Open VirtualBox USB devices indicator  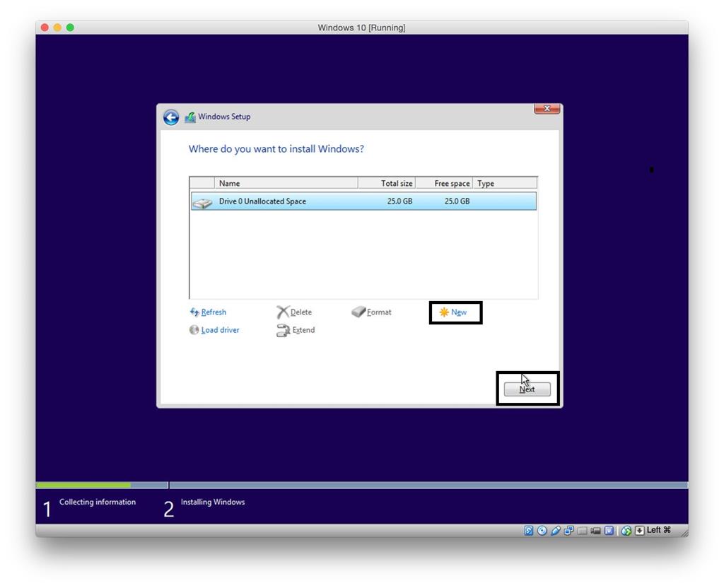point(556,531)
